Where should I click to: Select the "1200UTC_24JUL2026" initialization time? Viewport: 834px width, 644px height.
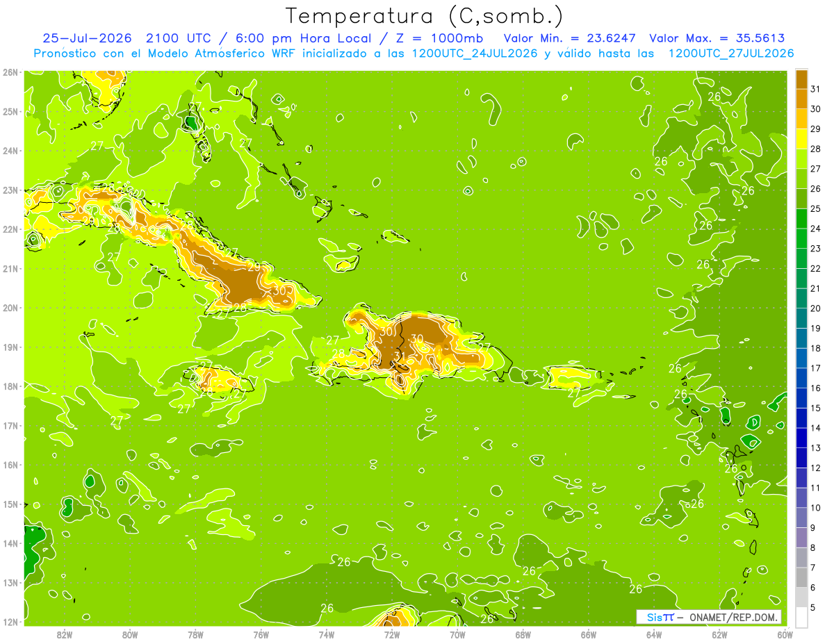tap(475, 53)
